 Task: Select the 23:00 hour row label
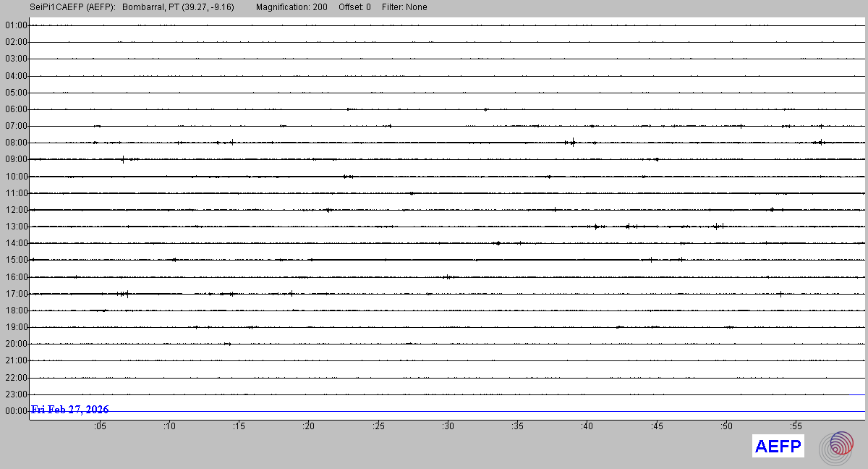15,394
